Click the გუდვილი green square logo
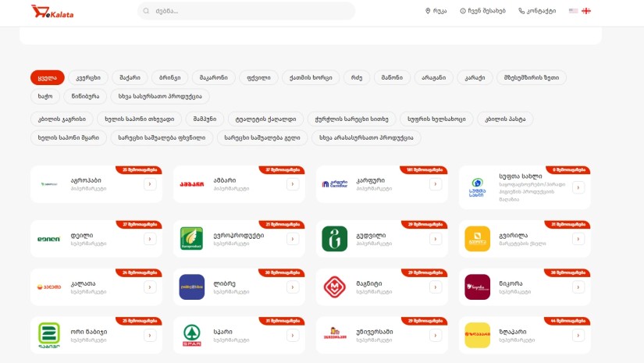This screenshot has height=363, width=644. tap(334, 239)
